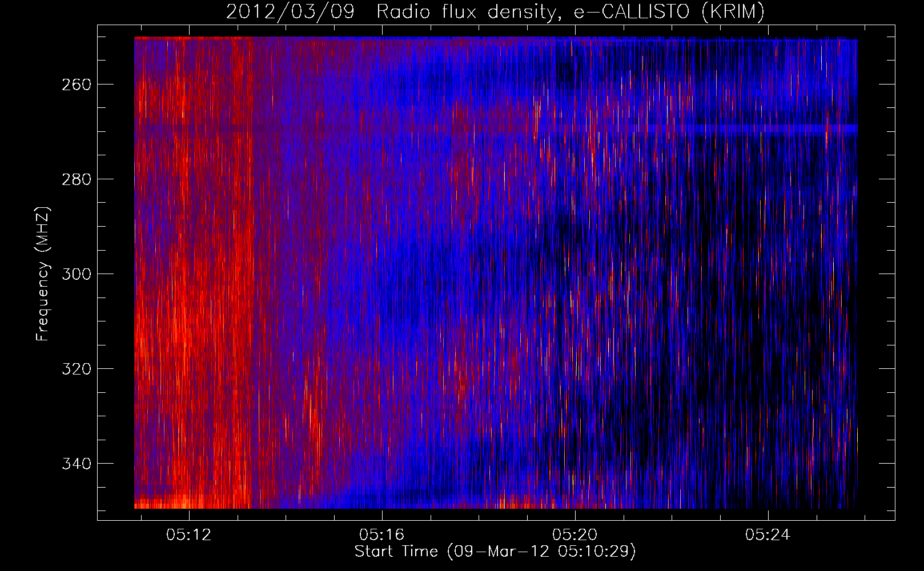Screen dimensions: 924x571
Task: Click the 05:20 time tick label
Action: coord(575,535)
